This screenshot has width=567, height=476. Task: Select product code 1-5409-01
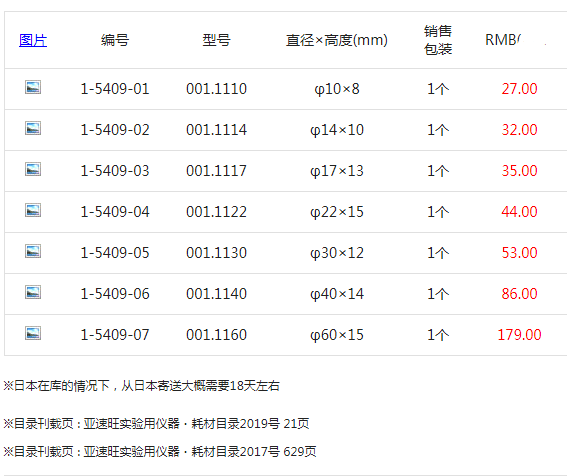(x=115, y=89)
